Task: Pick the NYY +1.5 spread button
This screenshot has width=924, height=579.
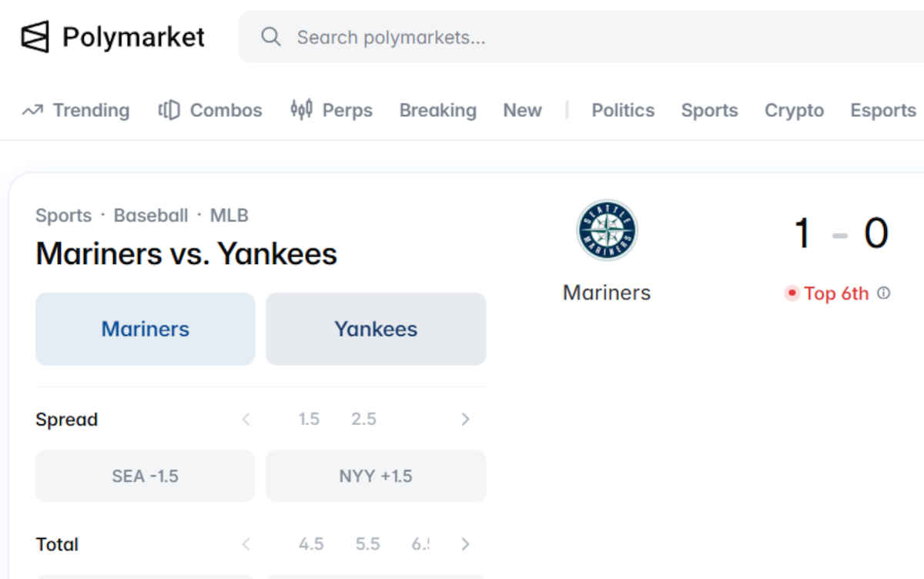Action: pyautogui.click(x=376, y=476)
